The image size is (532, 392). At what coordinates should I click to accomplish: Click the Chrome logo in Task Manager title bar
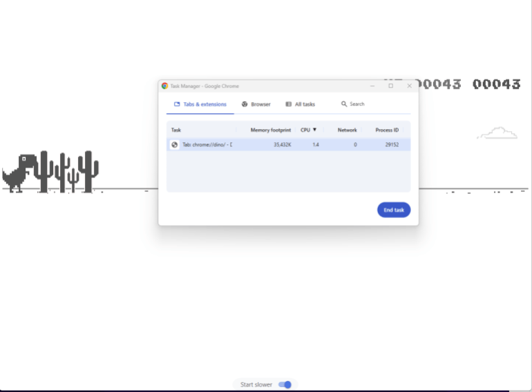pyautogui.click(x=165, y=86)
